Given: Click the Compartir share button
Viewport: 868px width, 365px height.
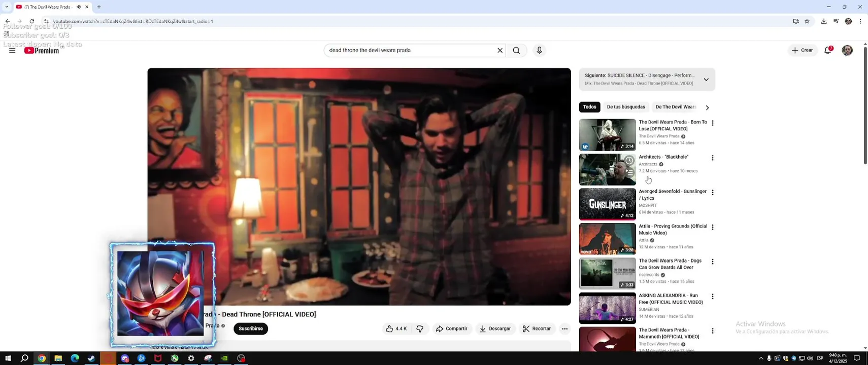Looking at the screenshot, I should point(452,328).
